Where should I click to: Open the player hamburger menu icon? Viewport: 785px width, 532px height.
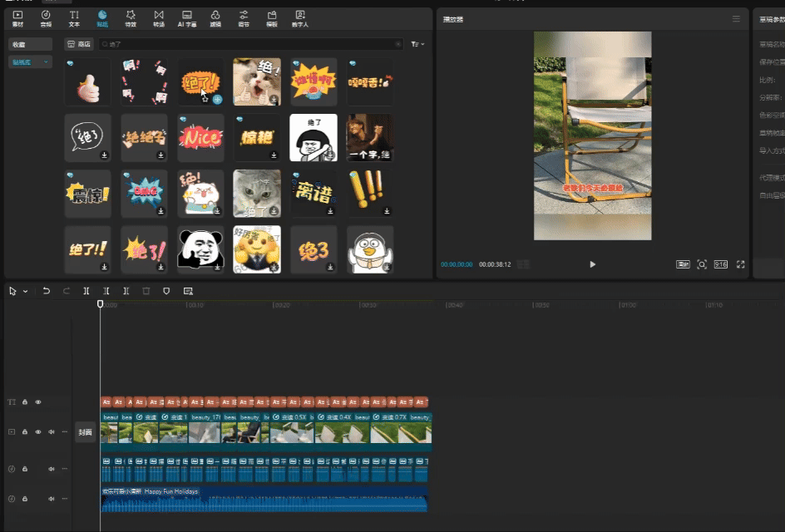[736, 19]
